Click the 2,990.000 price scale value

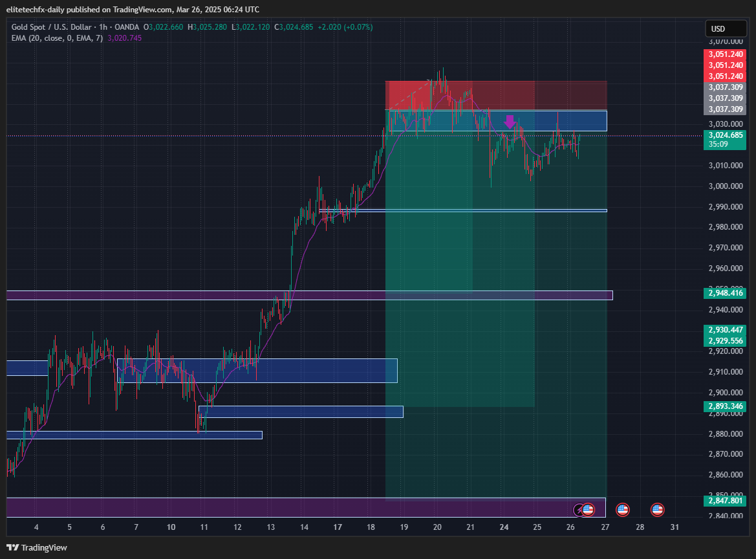[x=726, y=207]
